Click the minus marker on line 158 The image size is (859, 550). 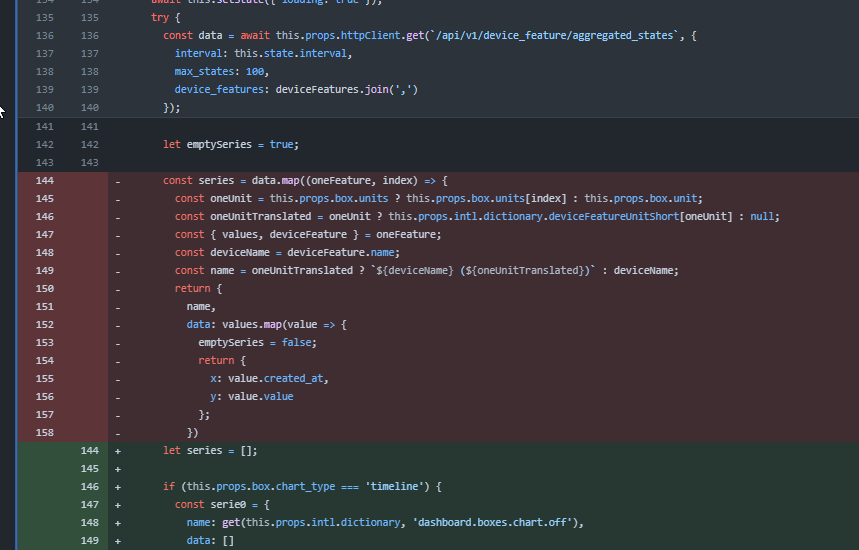click(118, 432)
